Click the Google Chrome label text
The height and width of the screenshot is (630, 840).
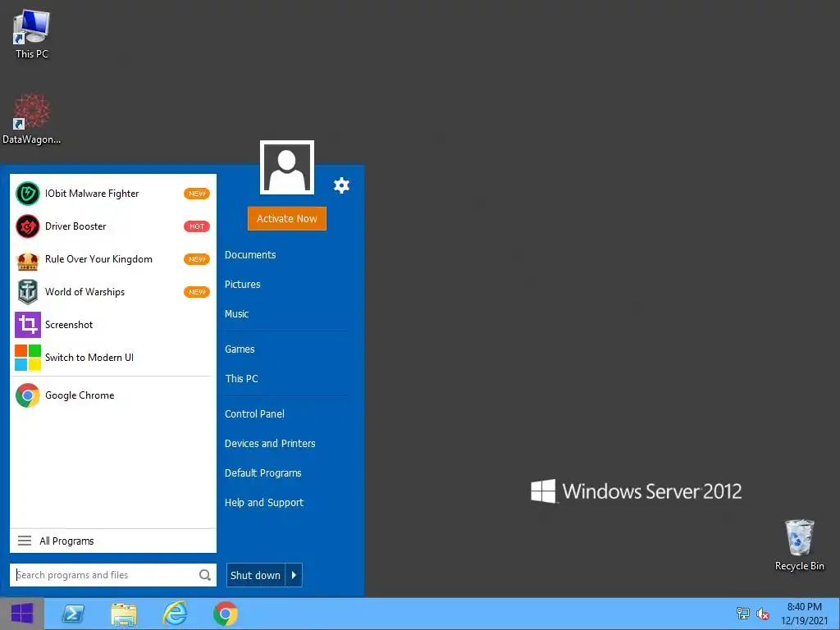click(x=80, y=395)
